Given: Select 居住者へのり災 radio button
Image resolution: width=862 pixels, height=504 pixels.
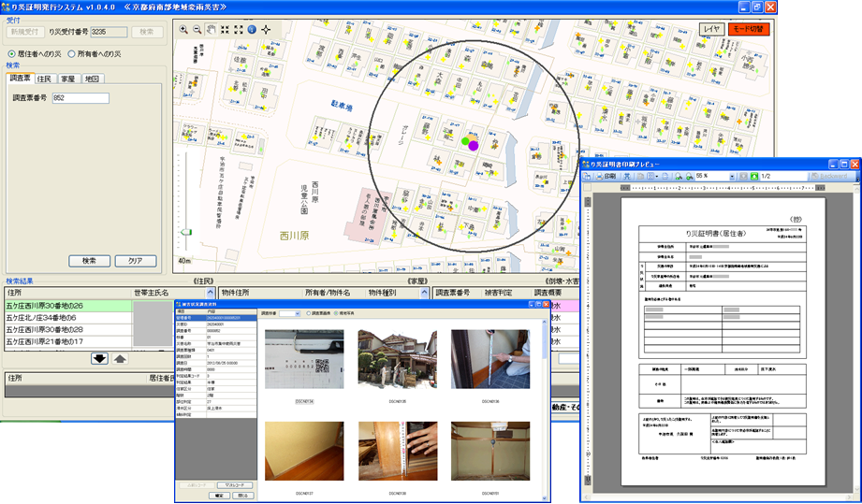Looking at the screenshot, I should click(x=11, y=53).
